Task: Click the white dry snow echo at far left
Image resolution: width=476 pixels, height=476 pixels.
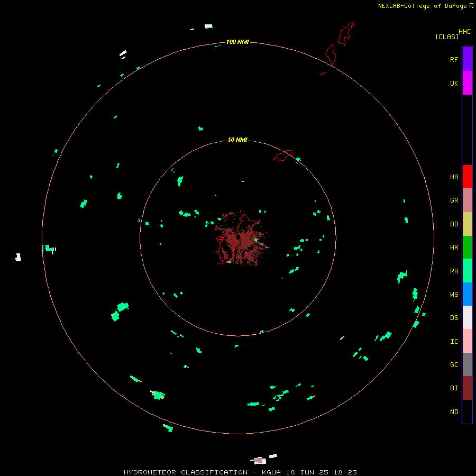Action: coord(18,257)
